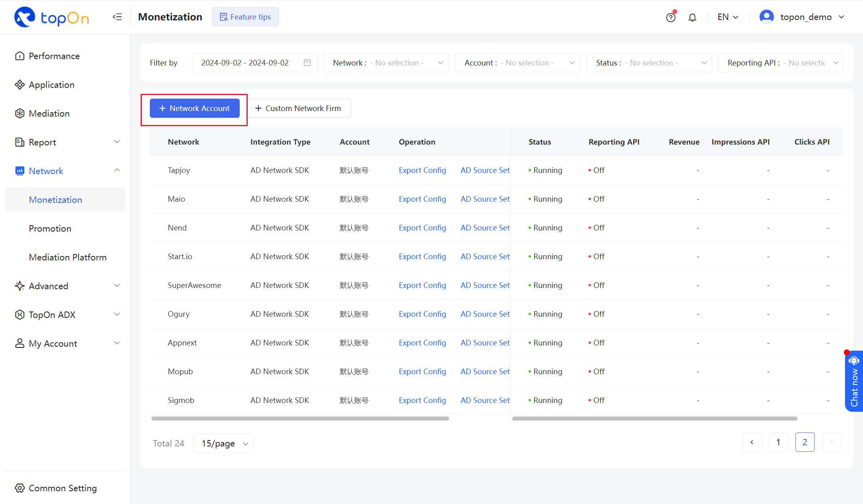Screen dimensions: 863x504
Task: Click the Performance home icon
Action: pos(20,56)
